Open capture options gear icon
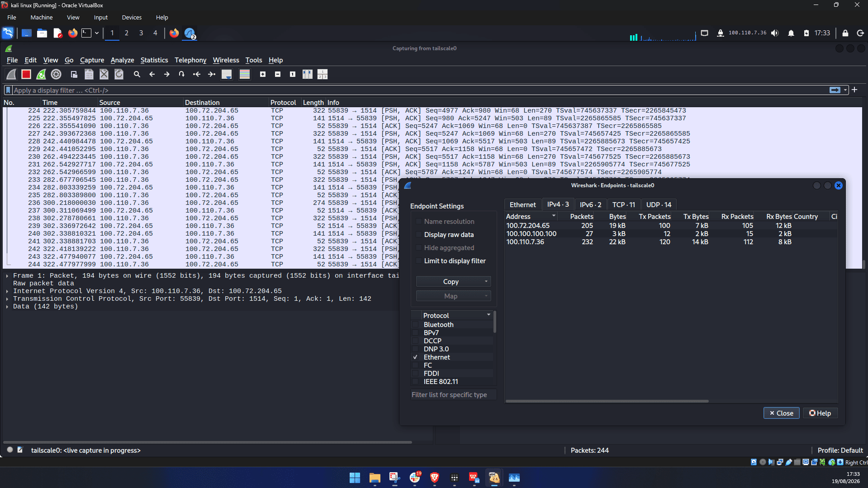This screenshot has width=868, height=488. click(x=56, y=74)
